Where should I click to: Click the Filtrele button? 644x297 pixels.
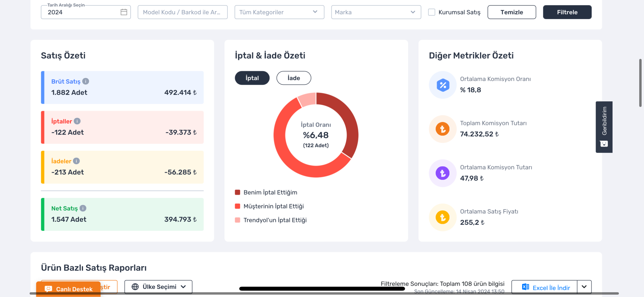tap(567, 12)
